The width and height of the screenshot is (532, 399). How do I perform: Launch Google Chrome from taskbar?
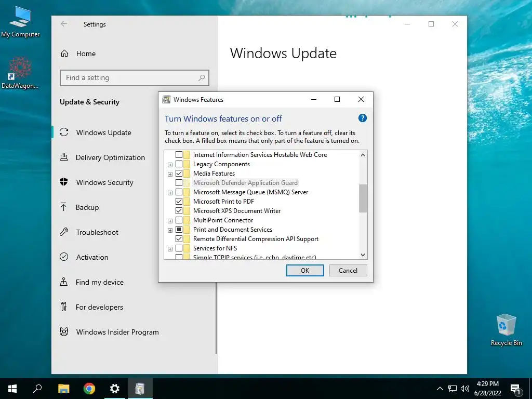tap(89, 389)
